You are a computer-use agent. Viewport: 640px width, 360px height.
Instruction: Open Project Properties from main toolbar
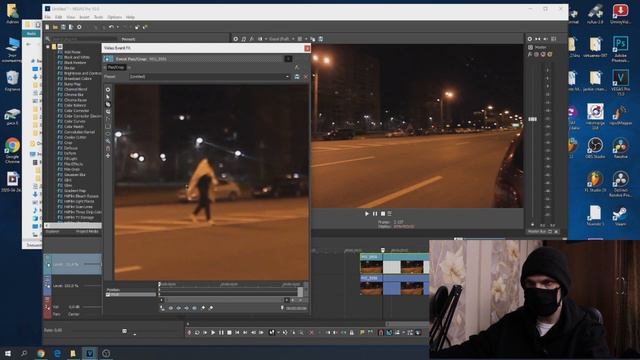(x=79, y=27)
